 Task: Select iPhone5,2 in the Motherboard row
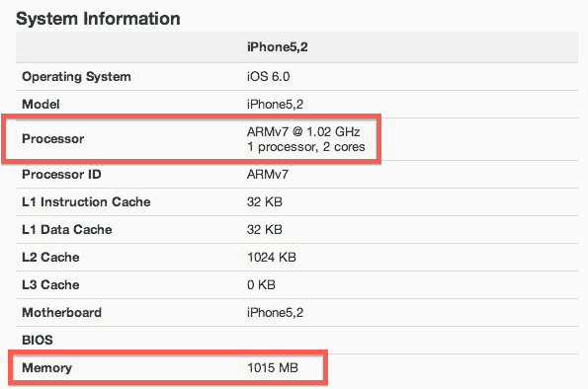(x=275, y=313)
